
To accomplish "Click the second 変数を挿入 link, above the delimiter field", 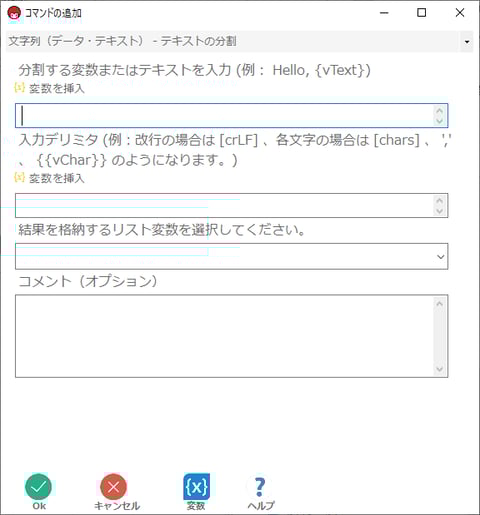I will 57,178.
